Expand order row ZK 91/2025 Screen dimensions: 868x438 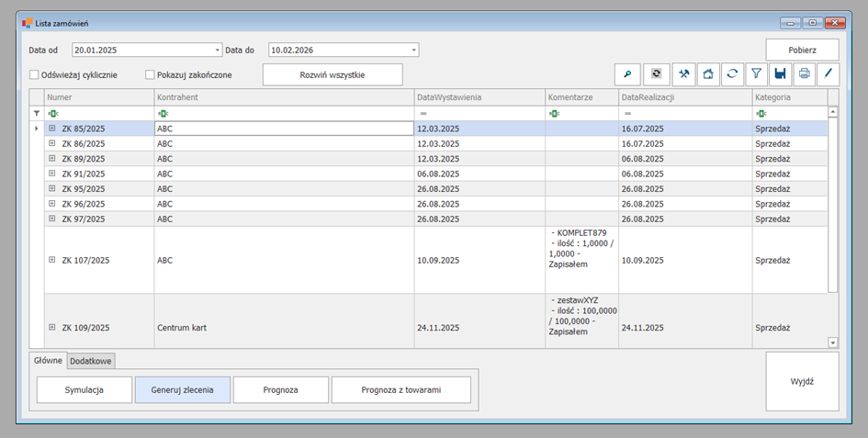[x=52, y=174]
